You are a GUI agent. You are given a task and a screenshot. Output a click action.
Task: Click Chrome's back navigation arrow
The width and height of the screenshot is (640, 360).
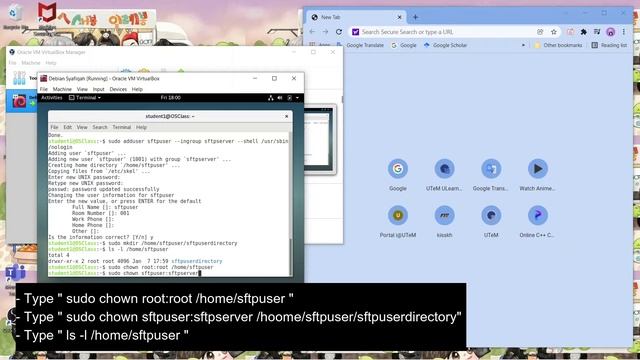click(x=312, y=32)
